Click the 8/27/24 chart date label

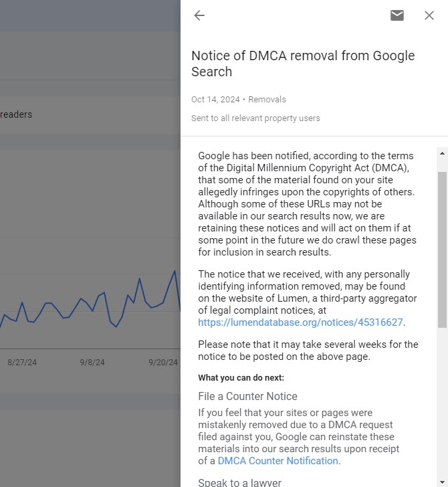(22, 363)
